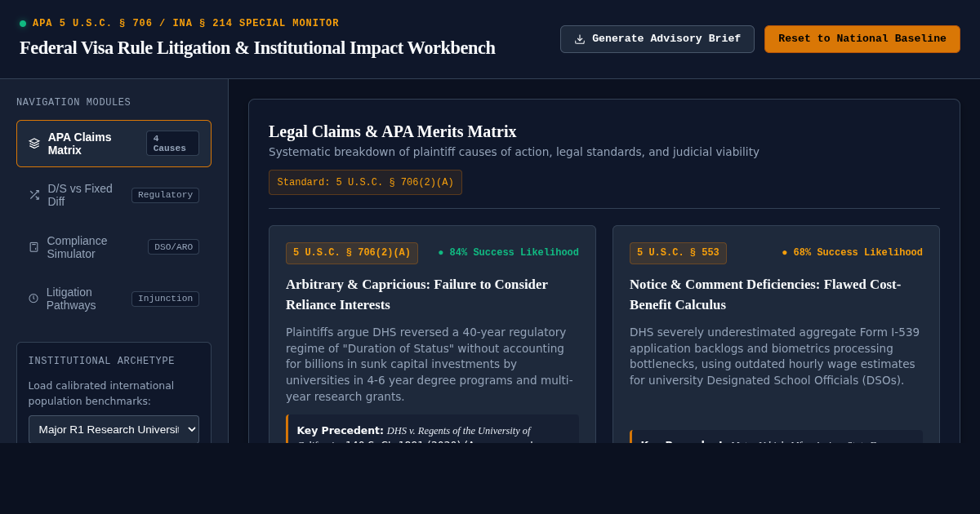Click the clock icon beside Litigation Pathways
This screenshot has height=514, width=980.
(x=33, y=299)
